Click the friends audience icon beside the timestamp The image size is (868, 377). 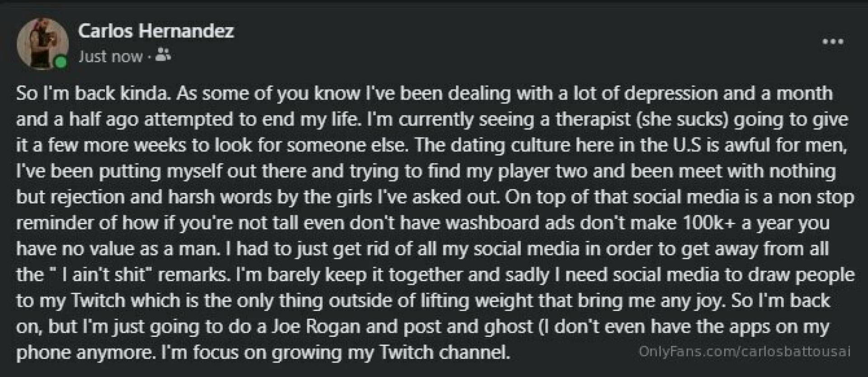[163, 56]
